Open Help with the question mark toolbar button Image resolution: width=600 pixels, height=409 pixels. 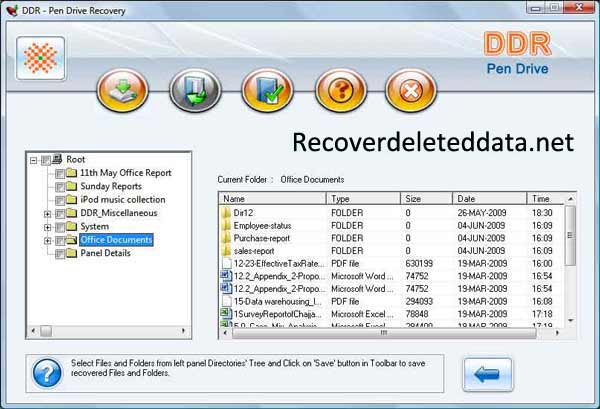click(x=340, y=91)
